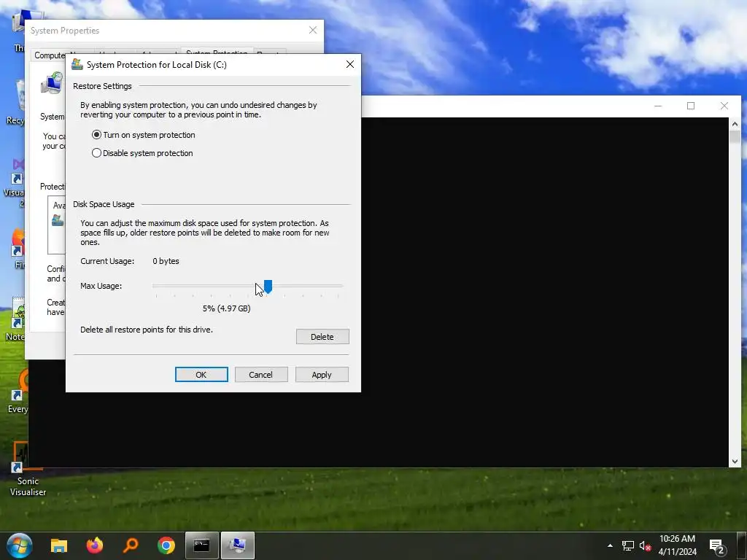Close the black console window
Screen dimensions: 747x560
724,106
